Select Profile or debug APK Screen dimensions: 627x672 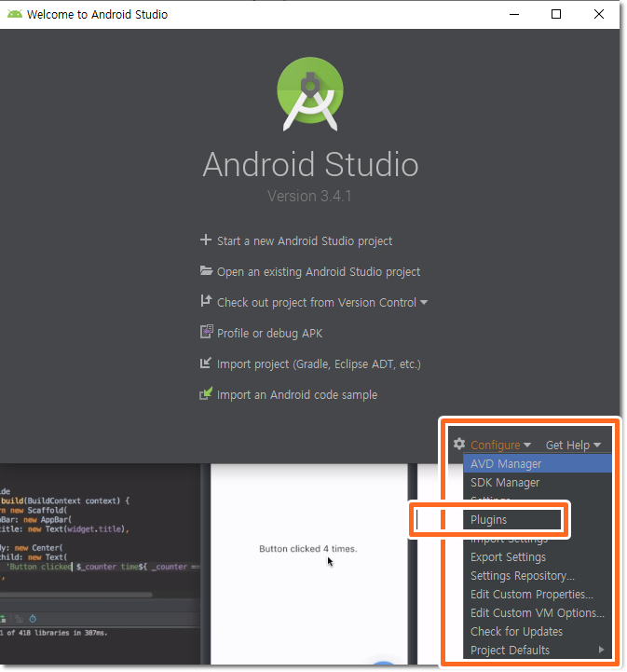click(270, 334)
